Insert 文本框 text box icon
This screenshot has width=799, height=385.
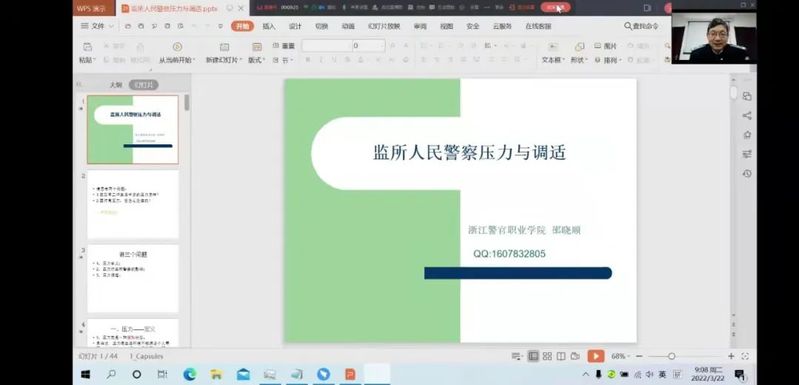(553, 47)
